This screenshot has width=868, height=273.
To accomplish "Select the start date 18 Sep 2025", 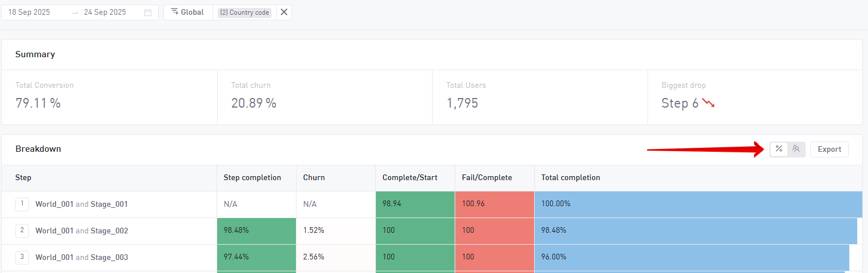I will pyautogui.click(x=29, y=12).
